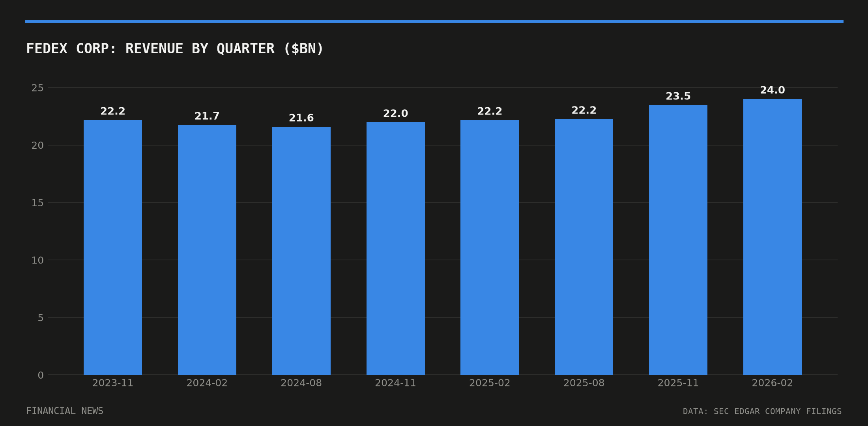Click the x-axis label 2025-11

[x=678, y=383]
